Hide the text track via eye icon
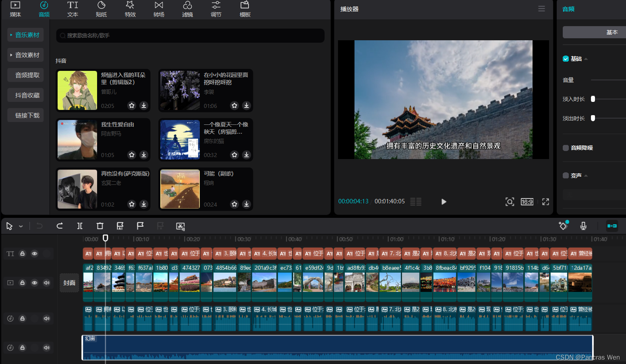The width and height of the screenshot is (626, 364). coord(35,254)
